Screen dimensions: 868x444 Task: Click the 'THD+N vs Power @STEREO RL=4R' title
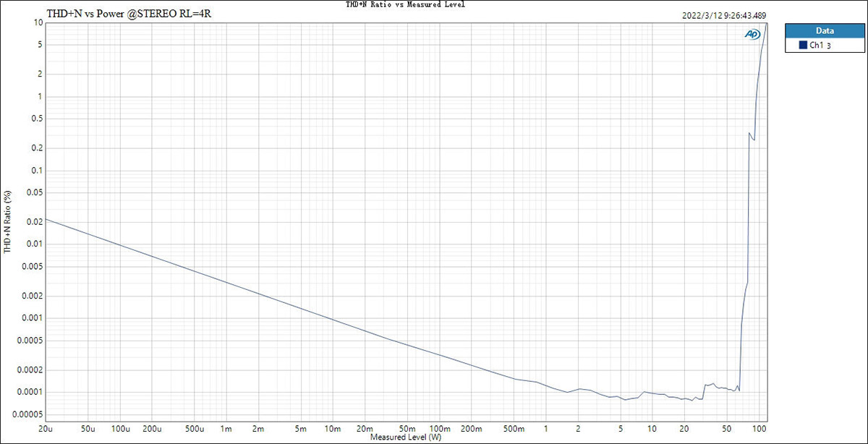coord(129,14)
